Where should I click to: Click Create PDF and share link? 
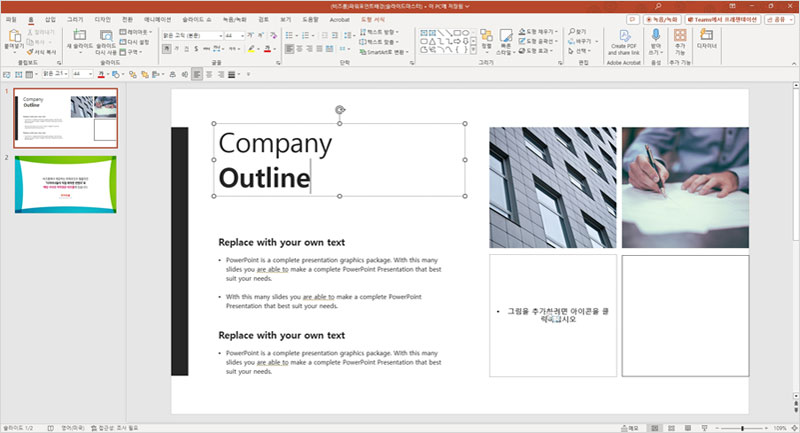[623, 37]
